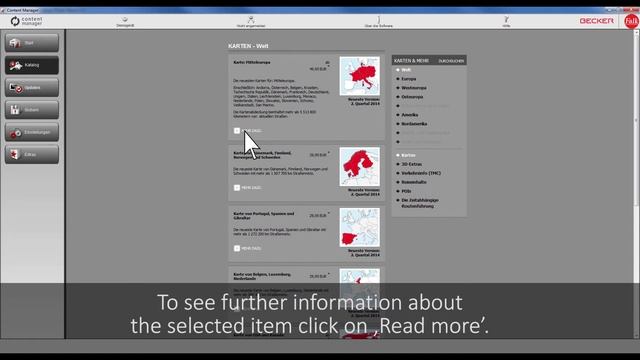Click 'Karte von Portugal, Spanien und Gibraltar' title
This screenshot has height=360, width=640.
(x=264, y=216)
